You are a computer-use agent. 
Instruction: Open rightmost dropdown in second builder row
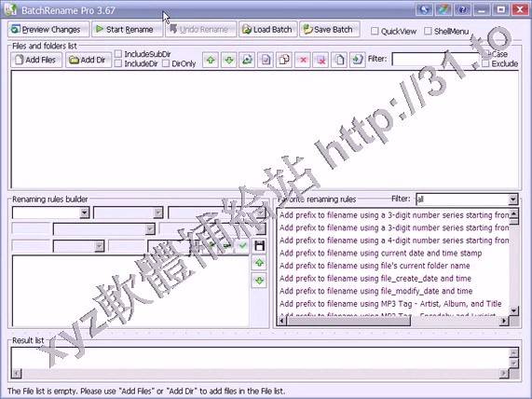coord(261,229)
